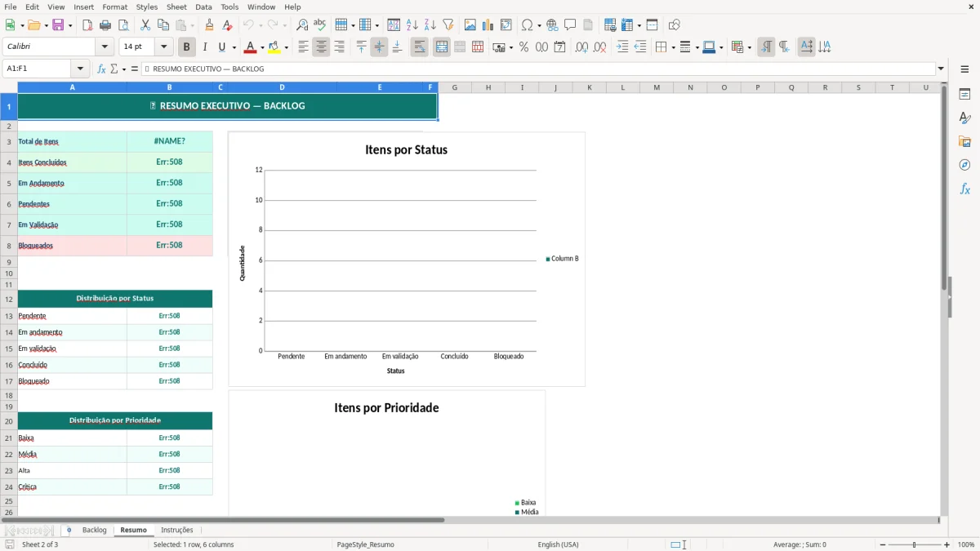Switch to the Instruções sheet tab
This screenshot has height=551, width=980.
(177, 531)
